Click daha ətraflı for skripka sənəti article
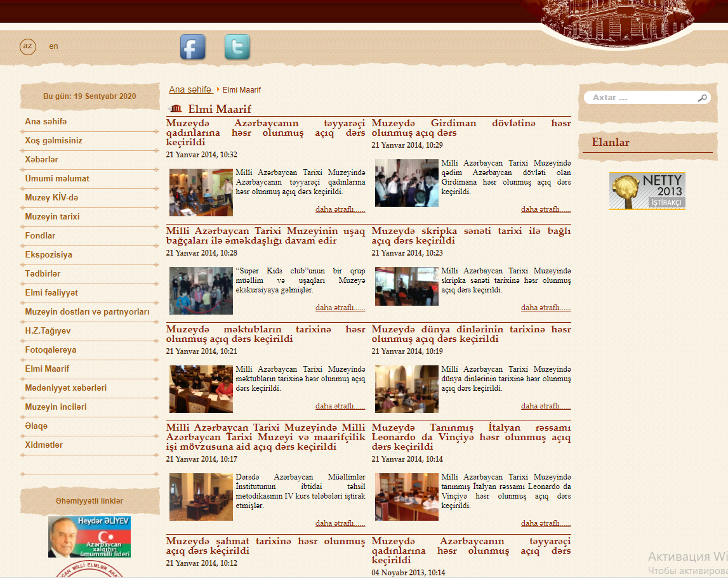This screenshot has height=581, width=728. tap(546, 308)
